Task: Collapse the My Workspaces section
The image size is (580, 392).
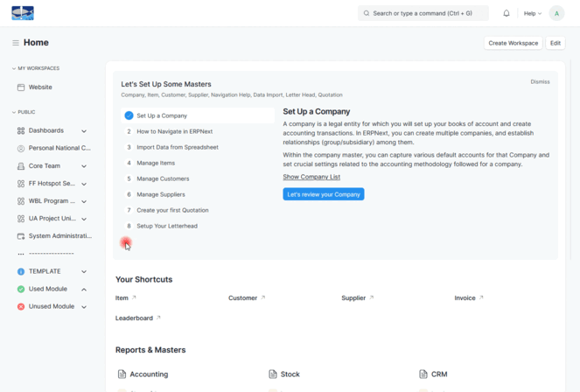Action: (x=14, y=68)
